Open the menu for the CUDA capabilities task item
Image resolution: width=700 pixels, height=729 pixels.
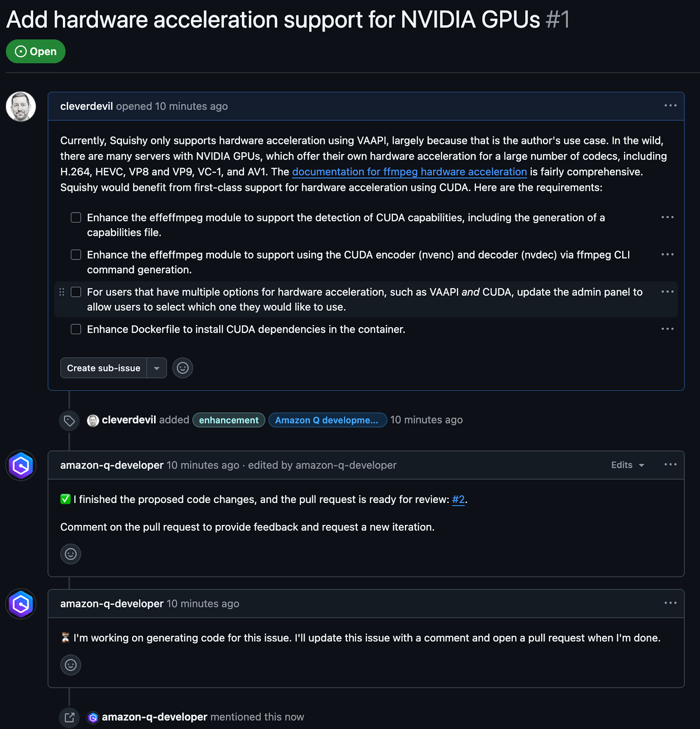point(667,217)
